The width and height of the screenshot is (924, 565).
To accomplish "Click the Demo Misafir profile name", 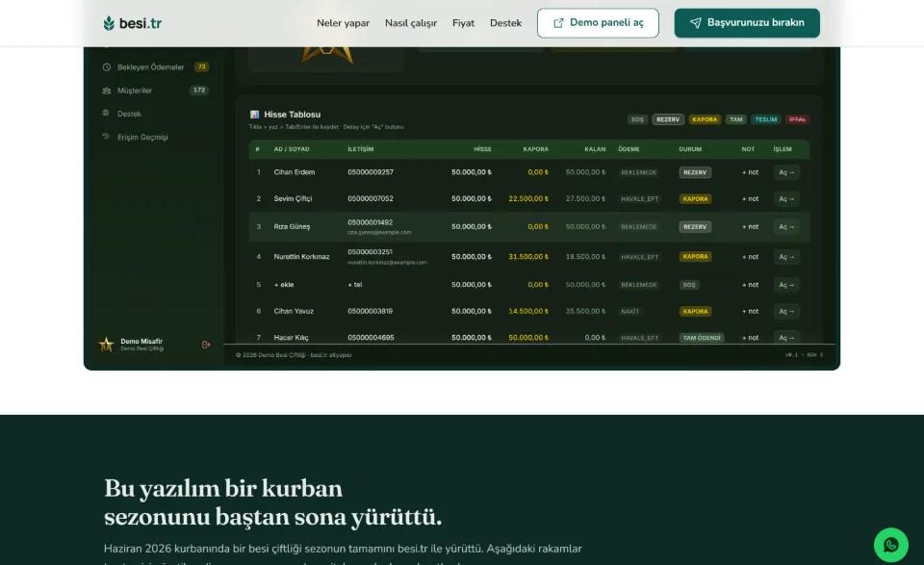I will [x=141, y=342].
